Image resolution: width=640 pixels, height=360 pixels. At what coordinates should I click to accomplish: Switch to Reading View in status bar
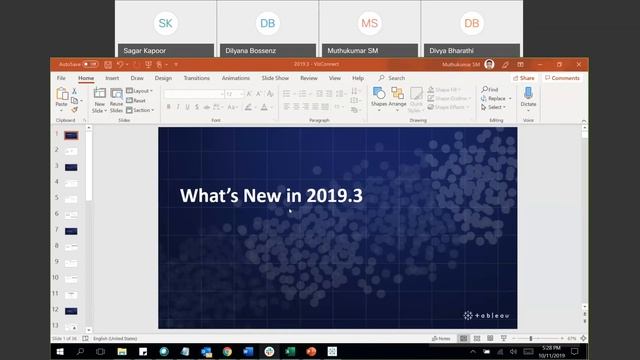pyautogui.click(x=490, y=338)
